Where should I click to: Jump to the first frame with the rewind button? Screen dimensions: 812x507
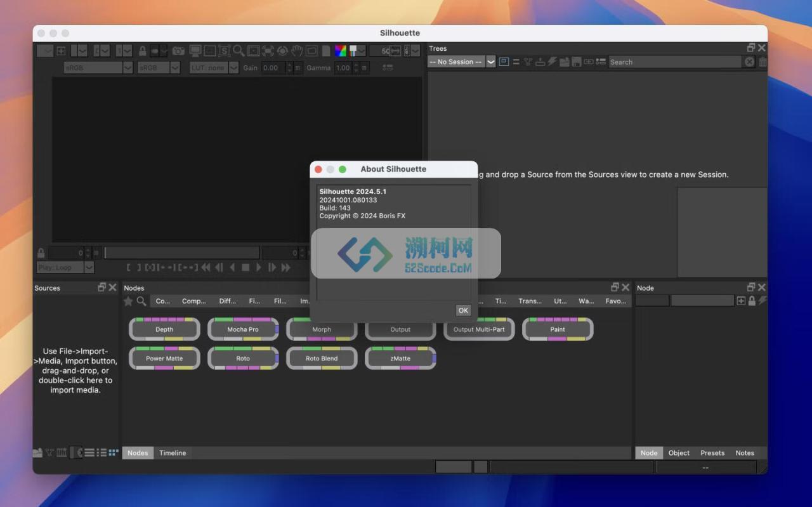206,267
